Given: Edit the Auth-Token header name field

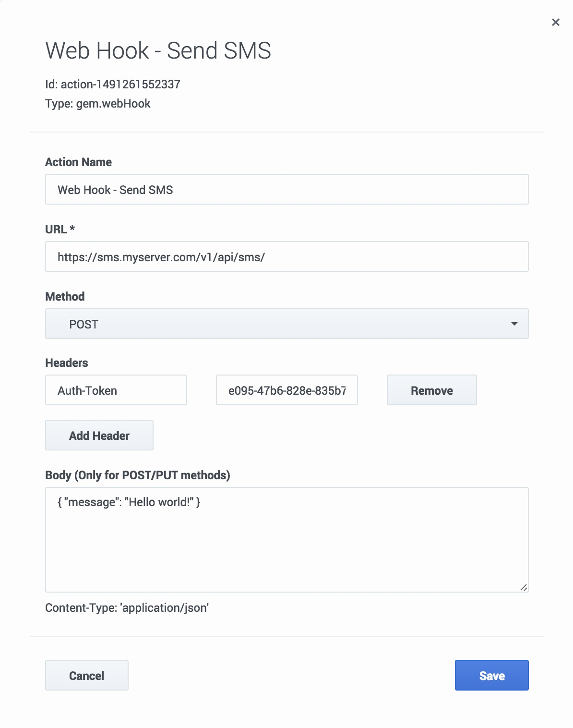Looking at the screenshot, I should point(116,390).
